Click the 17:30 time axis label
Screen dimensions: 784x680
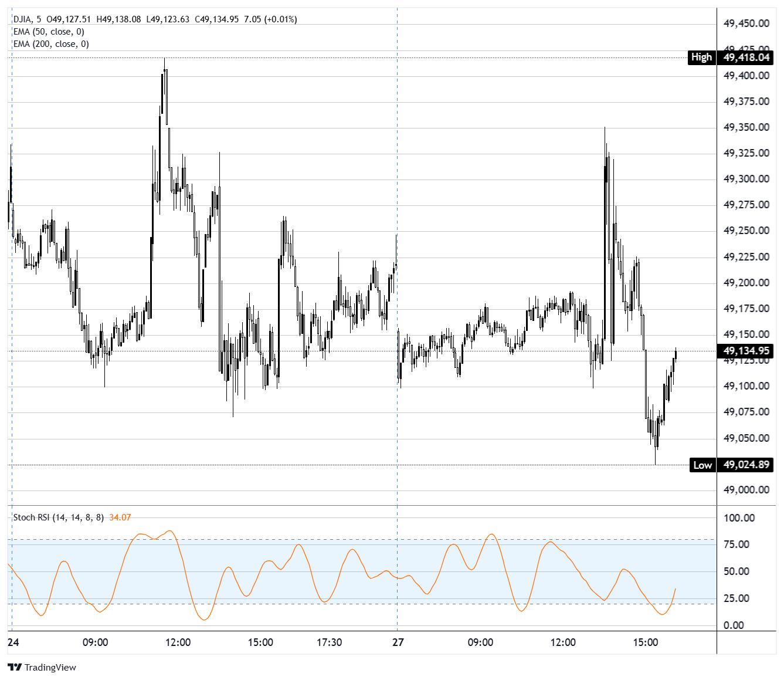329,642
